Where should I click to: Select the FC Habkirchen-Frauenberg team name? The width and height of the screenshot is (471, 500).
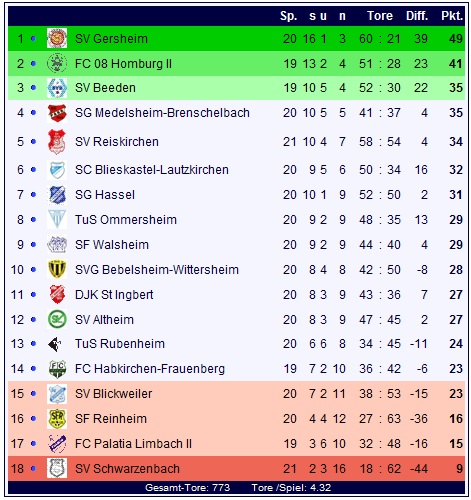(150, 369)
